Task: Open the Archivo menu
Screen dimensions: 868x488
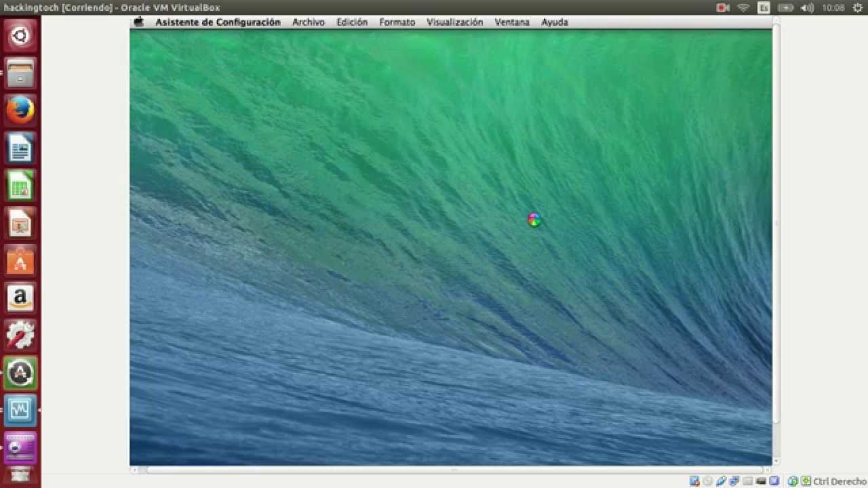Action: [x=309, y=22]
